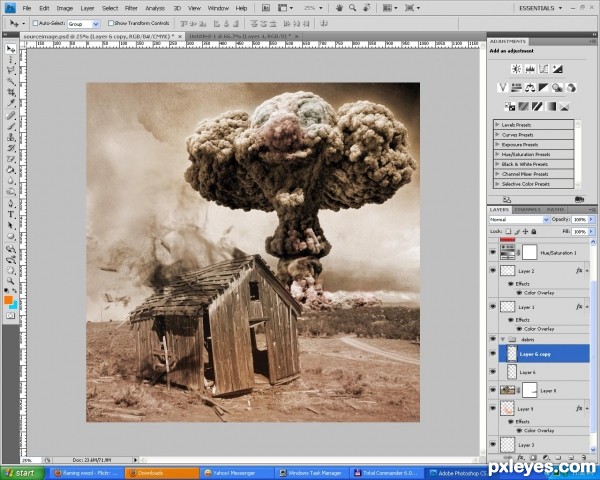Open the Opacity slider arrow
Screen dimensions: 600x480
pos(592,219)
